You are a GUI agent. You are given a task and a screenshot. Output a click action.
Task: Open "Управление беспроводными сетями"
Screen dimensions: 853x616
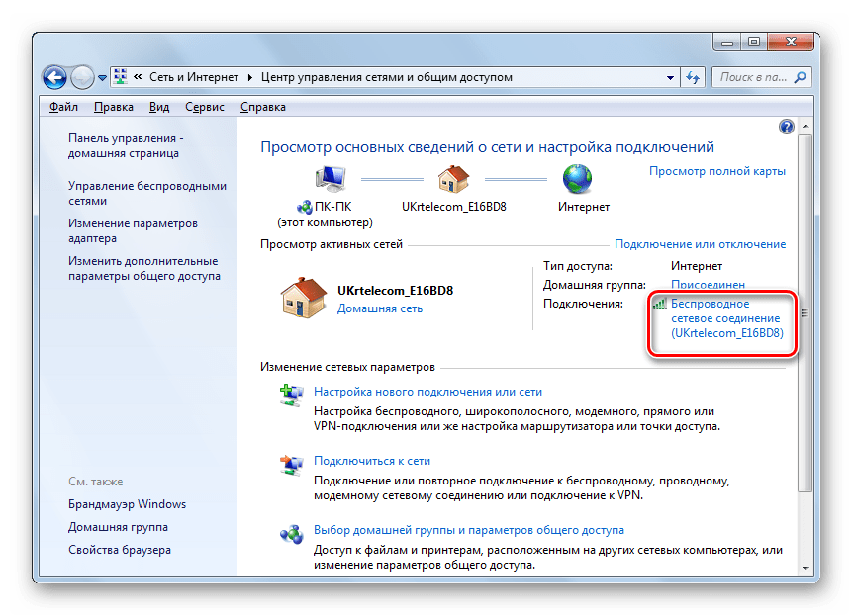(x=146, y=193)
